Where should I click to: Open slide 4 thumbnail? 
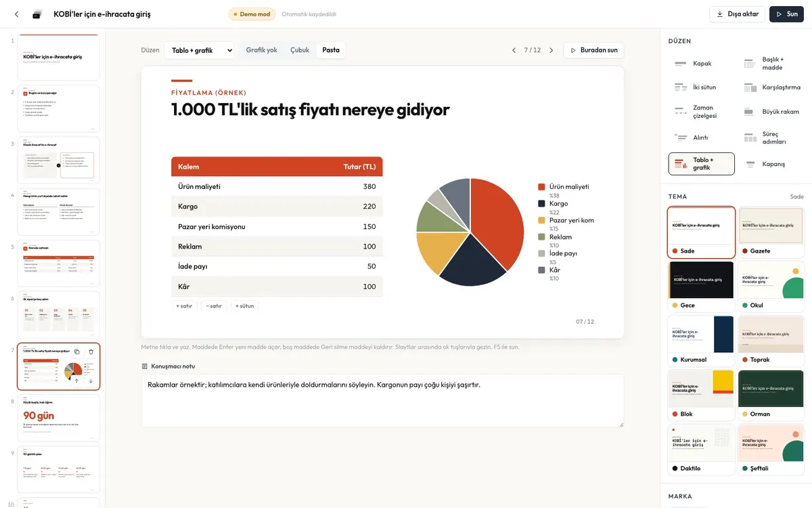pyautogui.click(x=58, y=212)
